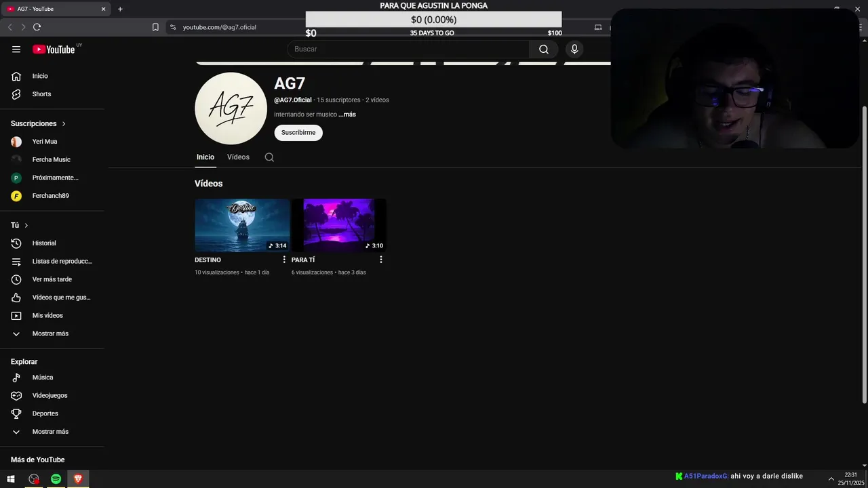Expand channel description with ...más
The height and width of the screenshot is (488, 868).
pyautogui.click(x=347, y=115)
